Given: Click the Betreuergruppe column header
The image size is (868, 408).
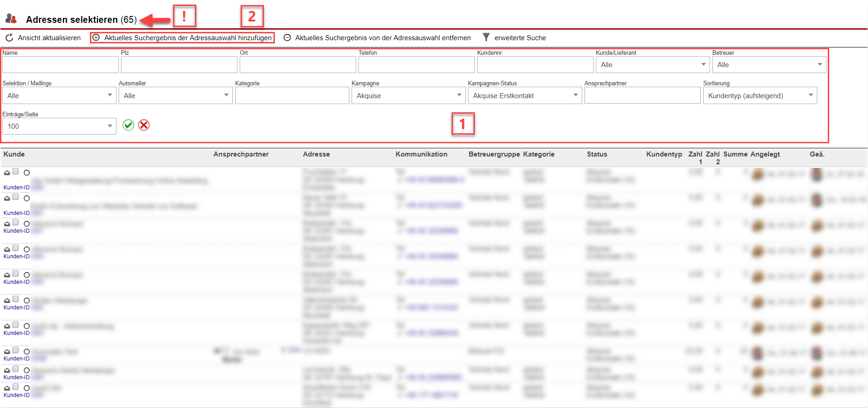Looking at the screenshot, I should (494, 154).
